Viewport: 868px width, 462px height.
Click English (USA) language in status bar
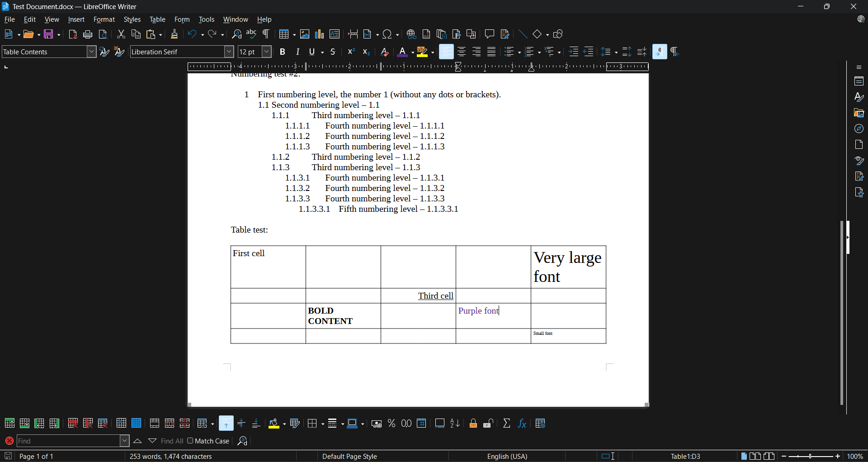[x=507, y=457]
